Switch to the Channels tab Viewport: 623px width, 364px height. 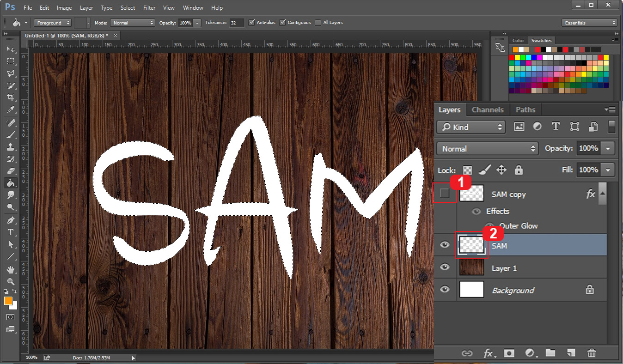pyautogui.click(x=488, y=109)
